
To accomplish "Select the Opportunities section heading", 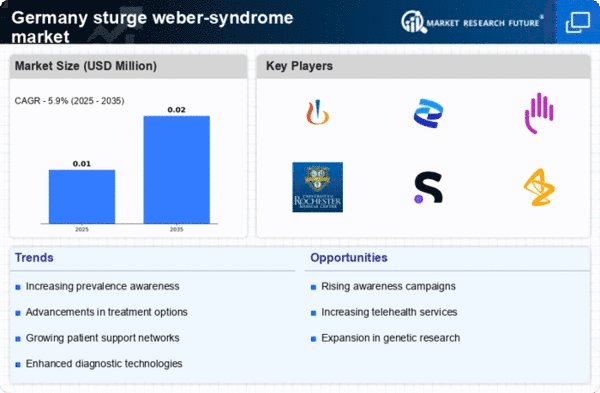I will pyautogui.click(x=349, y=258).
